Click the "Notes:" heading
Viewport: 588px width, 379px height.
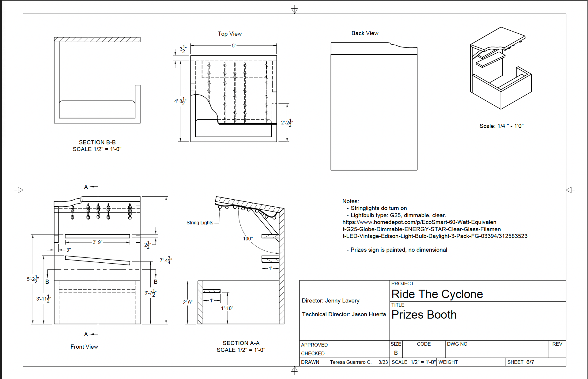tap(351, 201)
